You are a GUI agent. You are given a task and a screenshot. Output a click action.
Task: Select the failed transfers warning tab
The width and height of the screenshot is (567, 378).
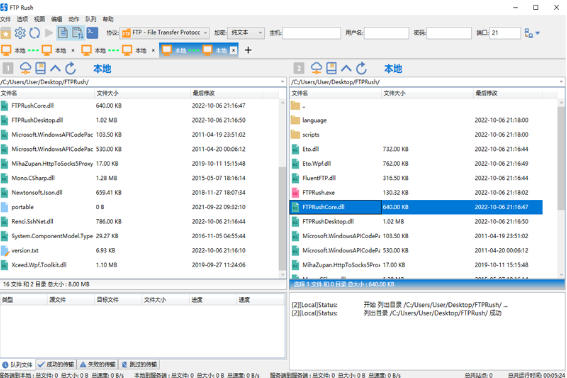click(x=98, y=364)
